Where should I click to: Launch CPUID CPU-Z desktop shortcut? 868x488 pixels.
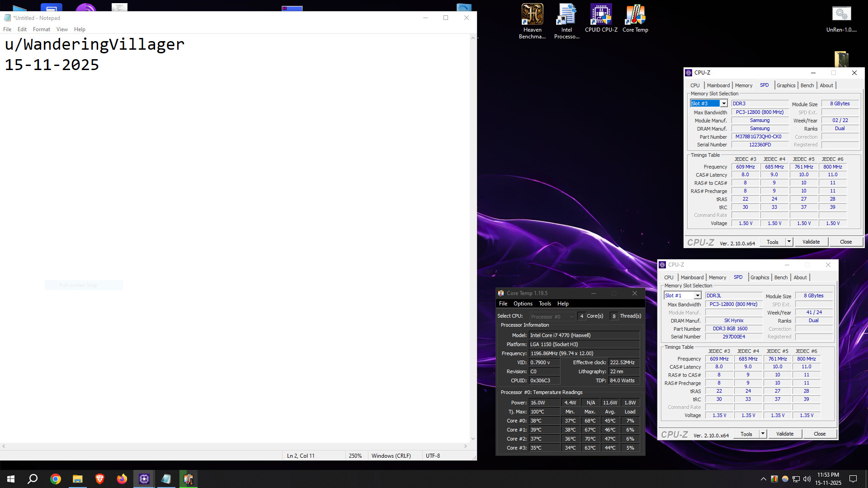click(x=601, y=19)
